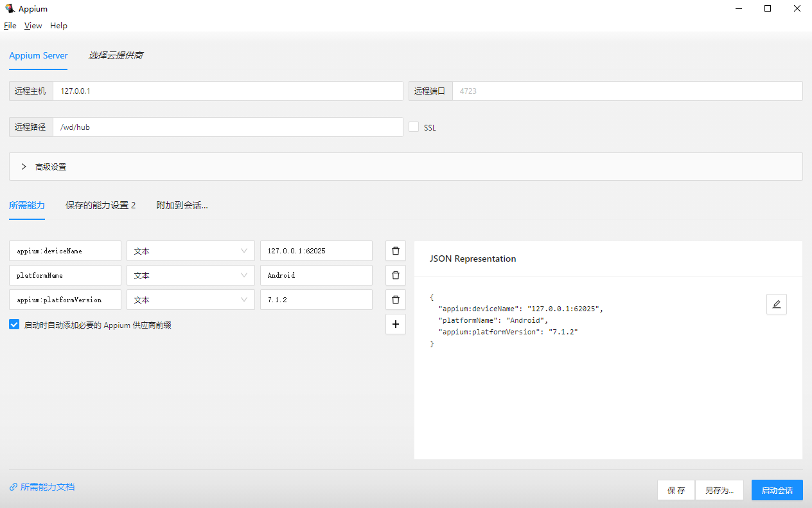
Task: Uncheck auto-add Appium vendor prefix option
Action: tap(14, 325)
